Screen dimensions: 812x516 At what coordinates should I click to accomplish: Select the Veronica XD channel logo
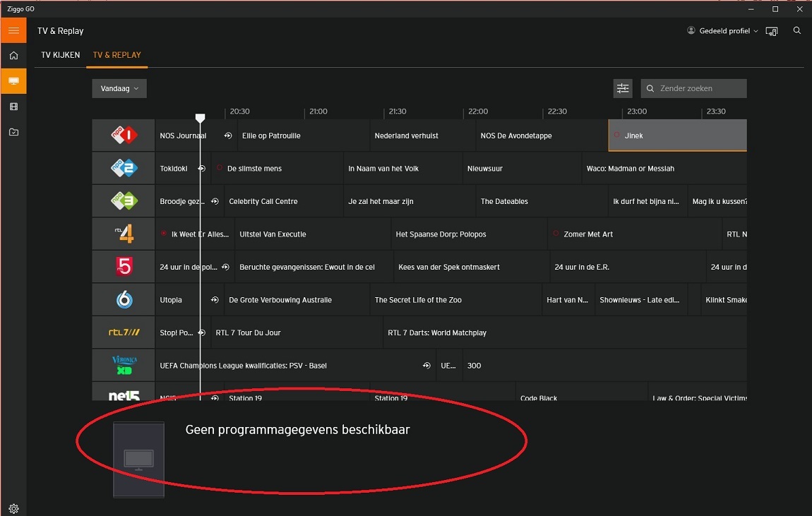(124, 366)
